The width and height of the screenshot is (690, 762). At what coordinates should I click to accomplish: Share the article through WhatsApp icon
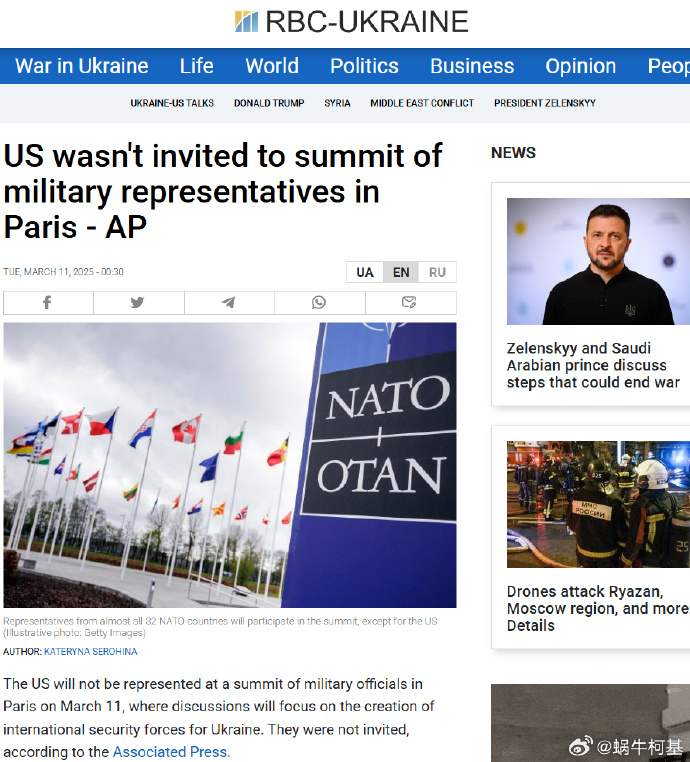(319, 303)
